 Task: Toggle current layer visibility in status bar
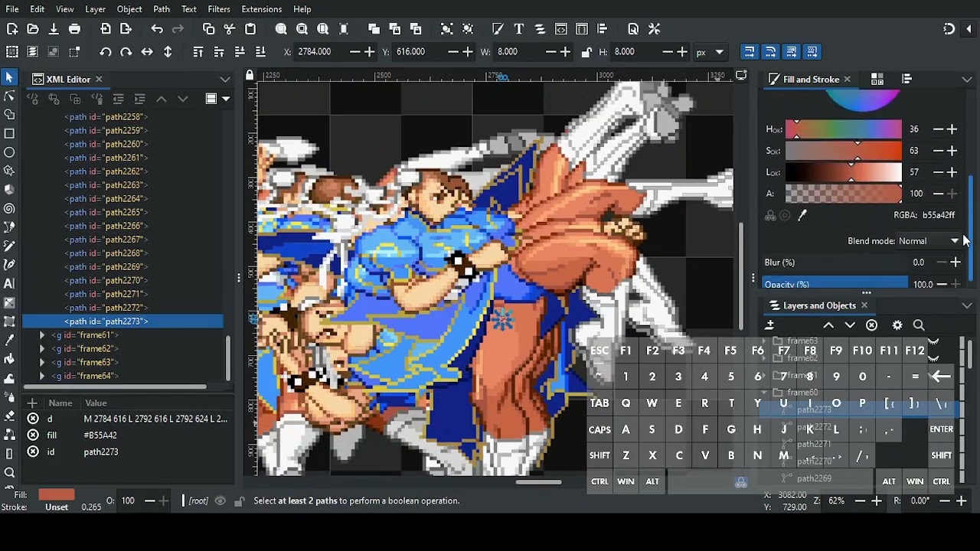pos(220,501)
